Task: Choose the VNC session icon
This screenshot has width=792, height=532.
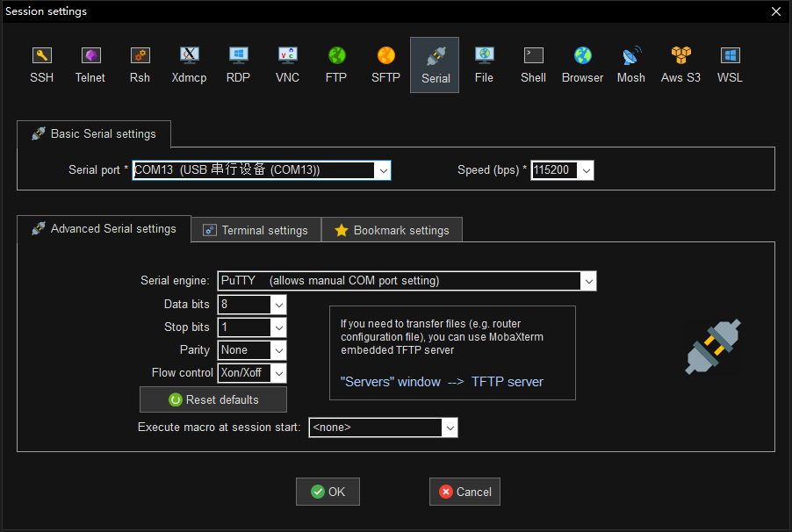Action: click(x=287, y=65)
